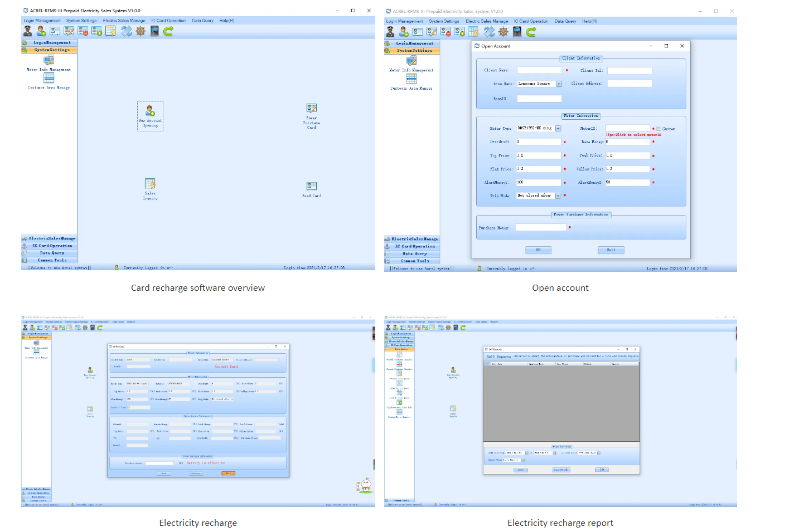
Task: Expand Common Tools panel in overview sidebar
Action: 52,260
